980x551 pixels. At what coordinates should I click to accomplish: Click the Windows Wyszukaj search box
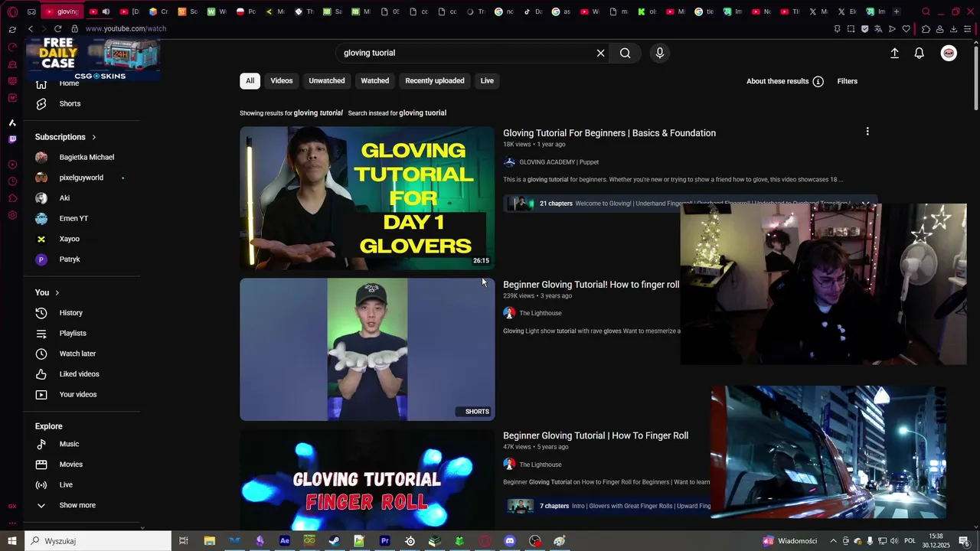[98, 541]
